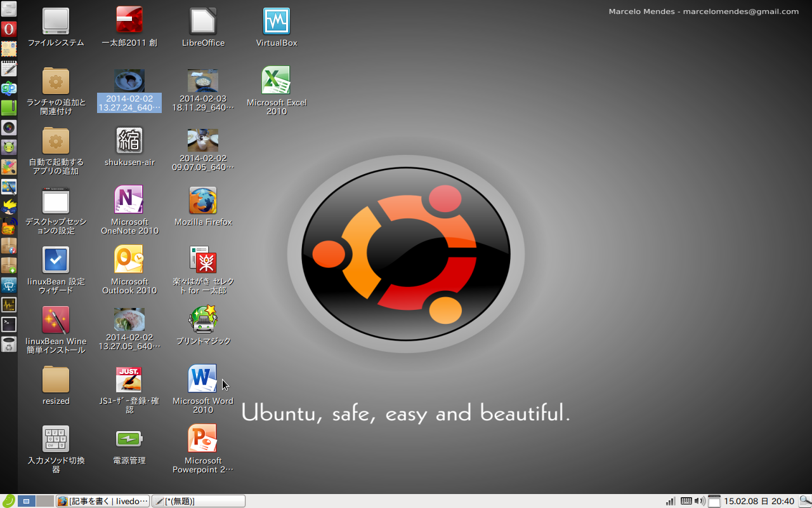Open the trash icon in dock

9,344
